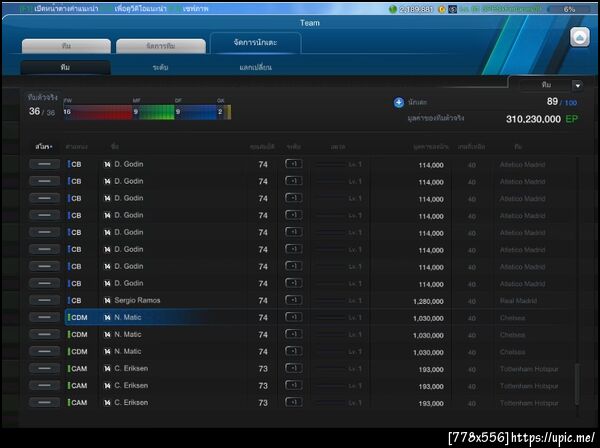Image resolution: width=600 pixels, height=448 pixels.
Task: Click the cloud icon button at top right
Action: point(580,37)
